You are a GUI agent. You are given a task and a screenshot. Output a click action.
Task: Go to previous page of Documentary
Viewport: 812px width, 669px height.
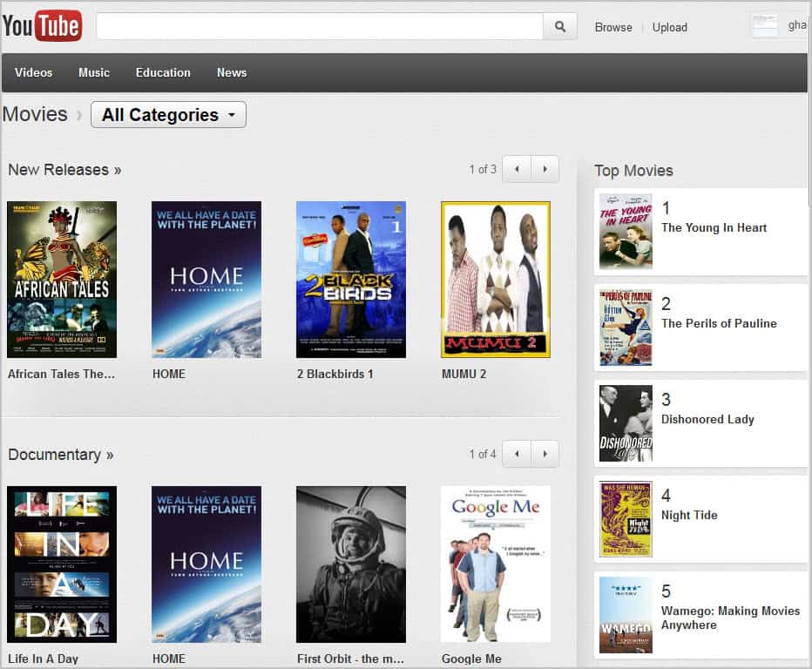coord(517,454)
